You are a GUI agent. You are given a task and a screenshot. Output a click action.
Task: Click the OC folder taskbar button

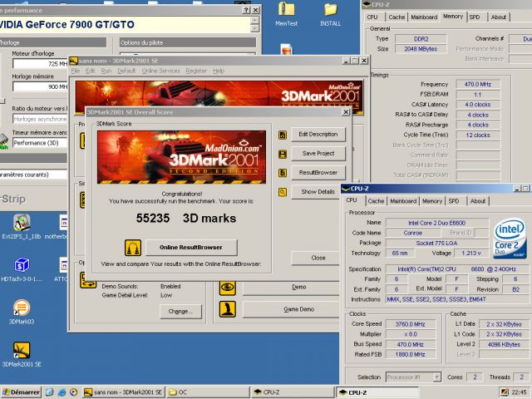click(x=208, y=392)
